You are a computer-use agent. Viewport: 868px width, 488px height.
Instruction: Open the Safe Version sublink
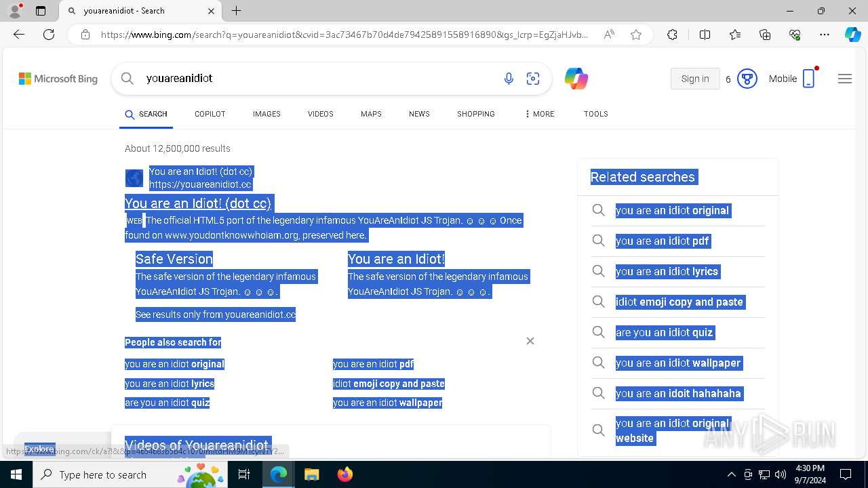pyautogui.click(x=174, y=259)
